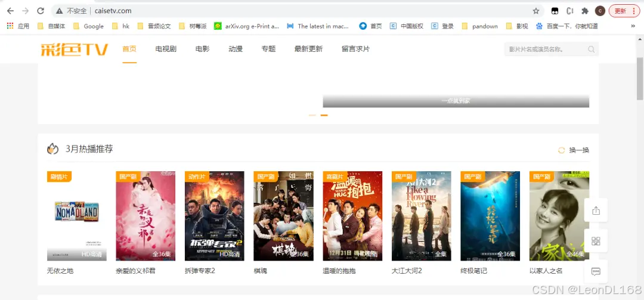Select the 电影 navigation tab

tap(203, 49)
